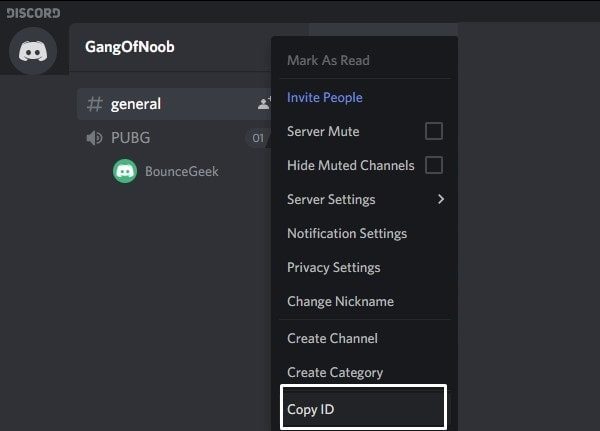The height and width of the screenshot is (431, 600).
Task: Open the GangOfNoob server header dropdown
Action: click(x=170, y=47)
